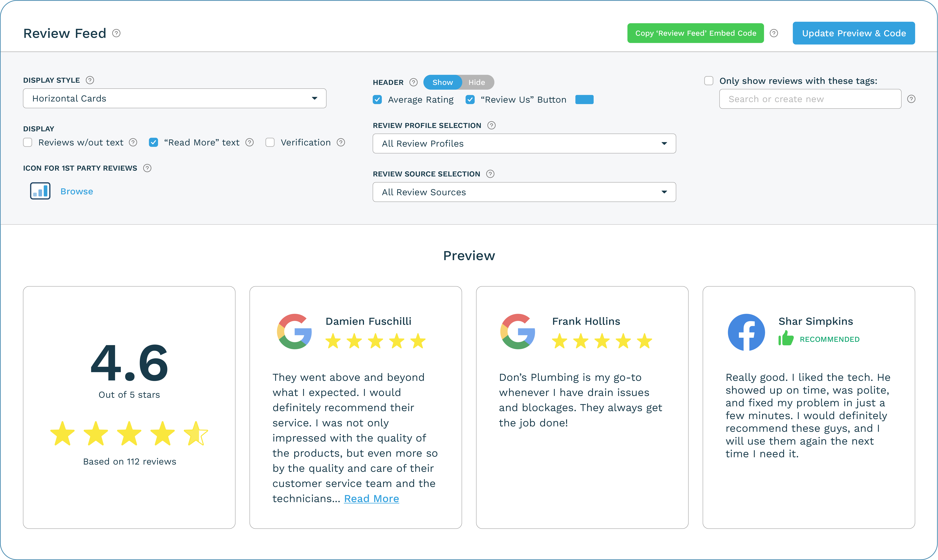
Task: Uncheck the "Read More" text checkbox
Action: tap(153, 142)
